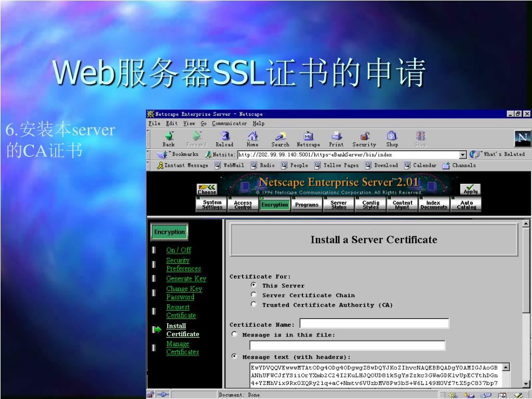Click the Choose server button

[x=207, y=189]
